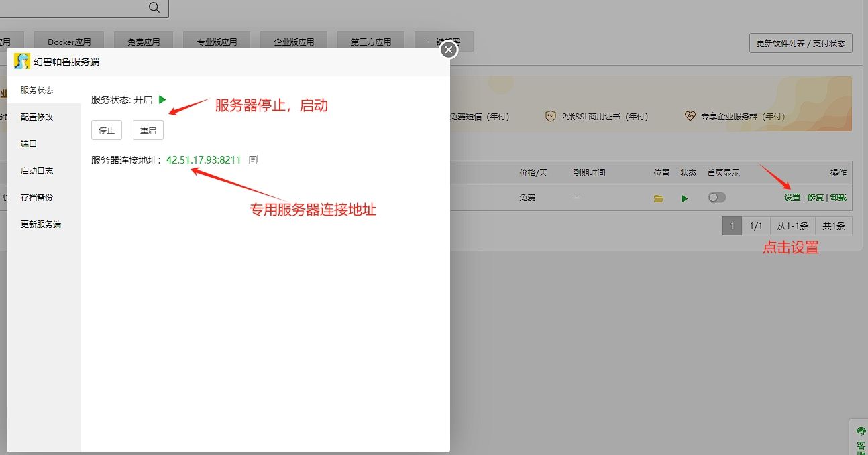
Task: Click the 从1-1条 pagination text
Action: pyautogui.click(x=792, y=226)
